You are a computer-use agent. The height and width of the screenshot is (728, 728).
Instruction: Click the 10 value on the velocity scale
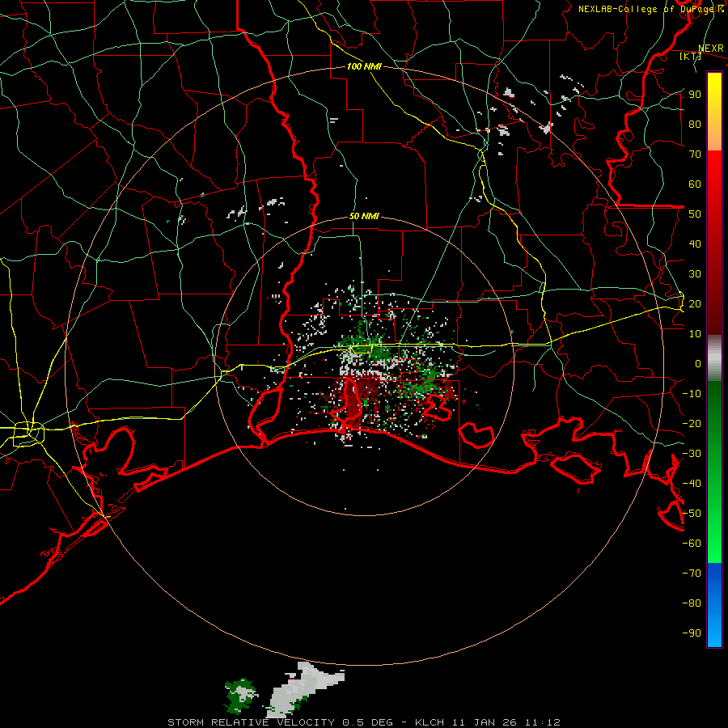(695, 334)
